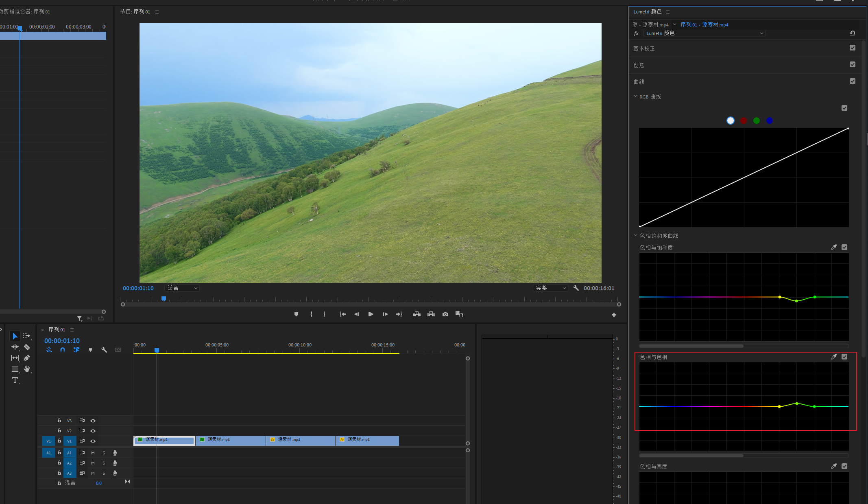Select the Pen tool
The width and height of the screenshot is (868, 504).
27,358
